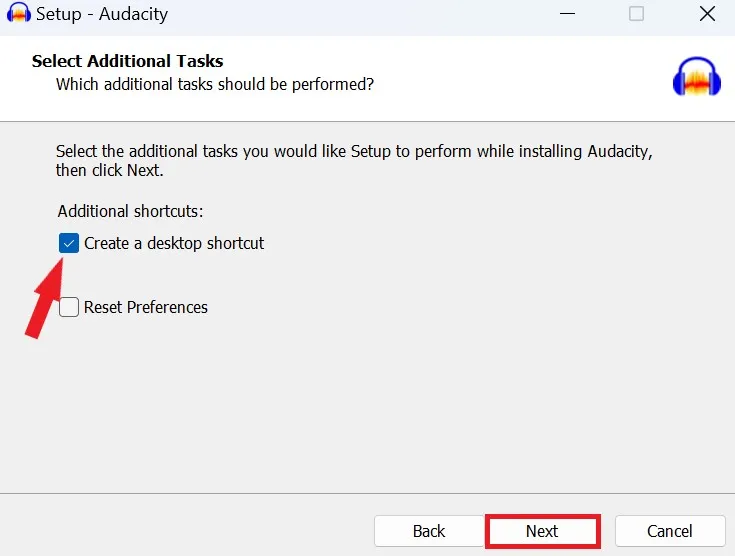Cancel the Audacity setup

[x=669, y=531]
